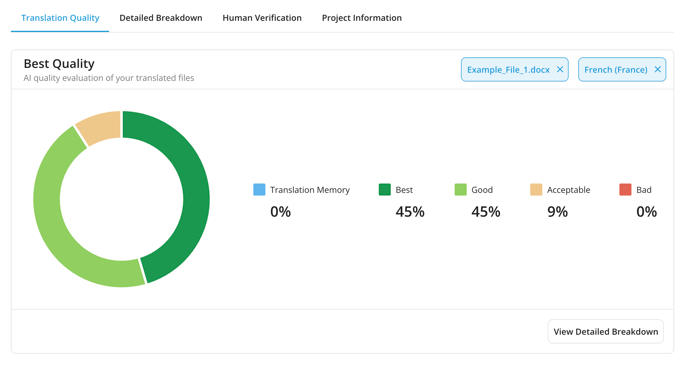Select the Translation Quality tab

[x=60, y=18]
